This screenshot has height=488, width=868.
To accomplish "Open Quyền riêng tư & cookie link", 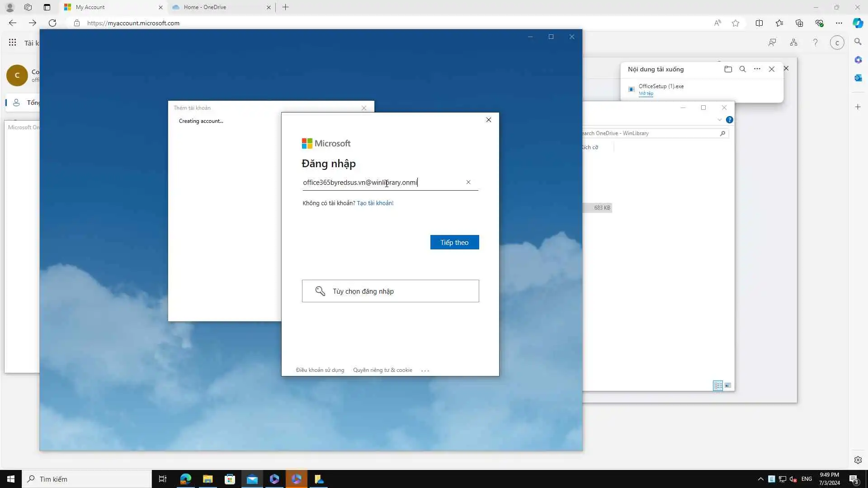I will [382, 370].
